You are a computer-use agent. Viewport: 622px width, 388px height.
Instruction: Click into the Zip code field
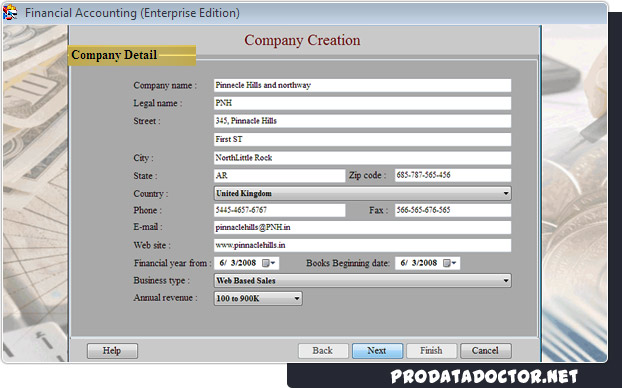[453, 175]
